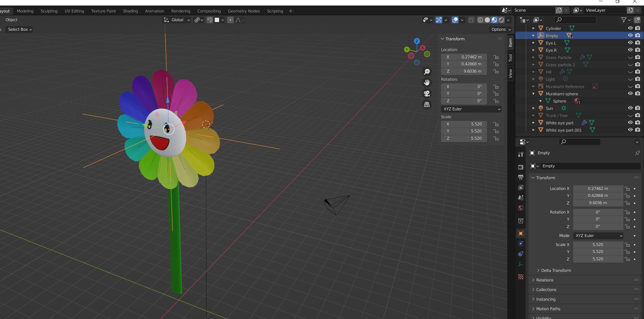The height and width of the screenshot is (319, 644).
Task: Show the Hill object in viewport
Action: coord(630,72)
